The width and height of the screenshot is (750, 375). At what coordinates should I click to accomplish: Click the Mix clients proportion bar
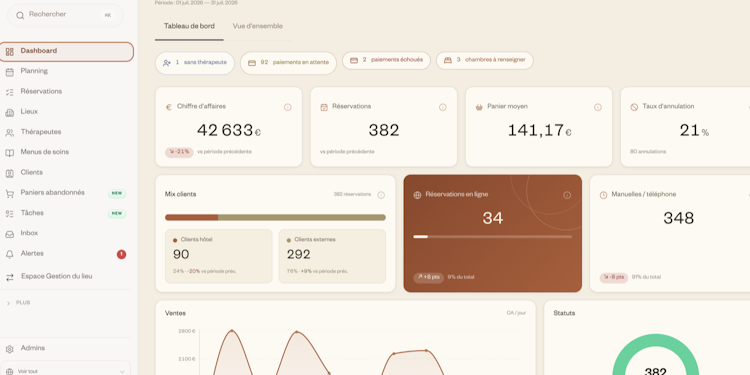click(x=275, y=217)
